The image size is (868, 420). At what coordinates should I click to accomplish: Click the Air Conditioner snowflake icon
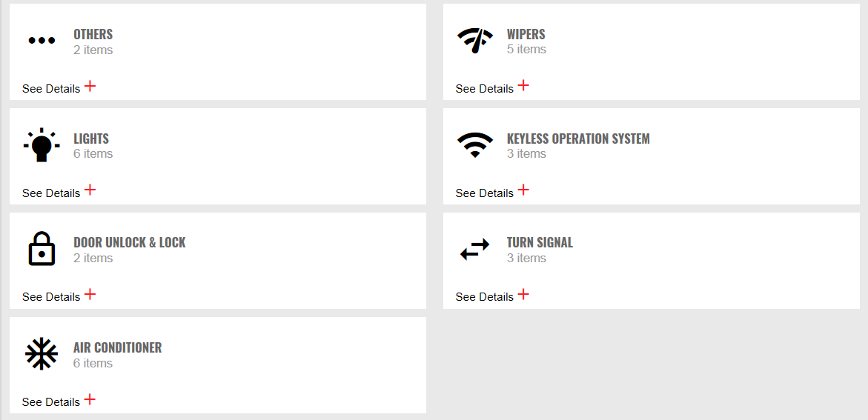point(42,353)
